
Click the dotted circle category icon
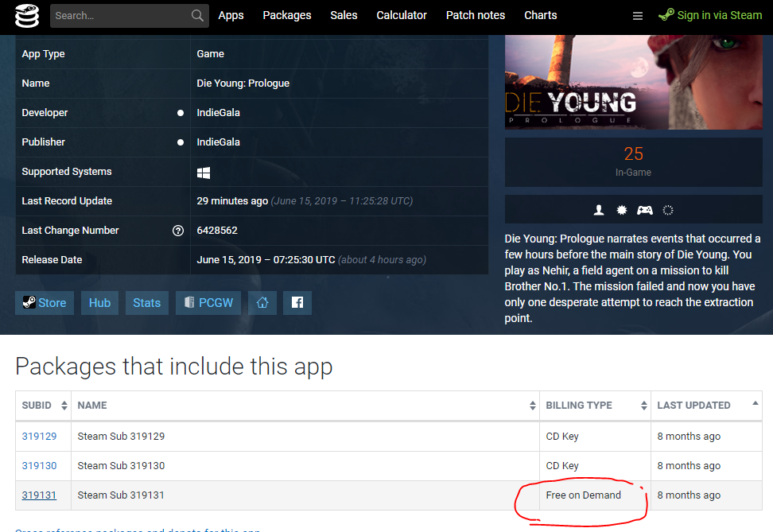[668, 211]
